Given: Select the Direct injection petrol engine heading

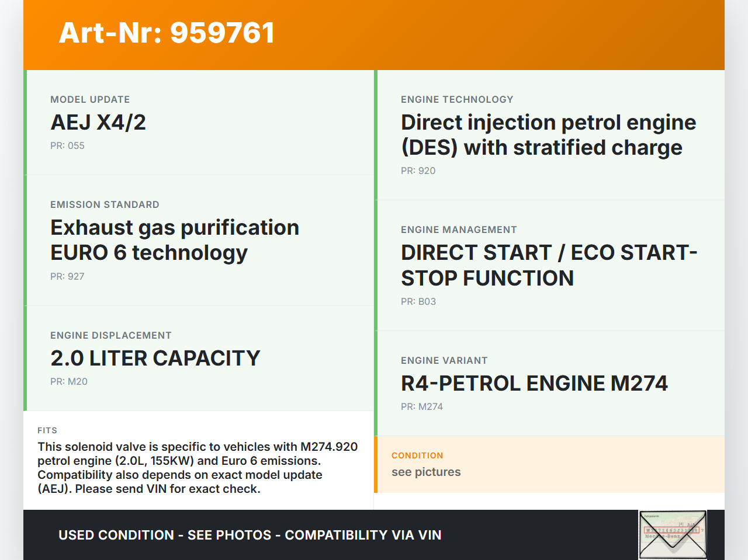Looking at the screenshot, I should click(548, 135).
